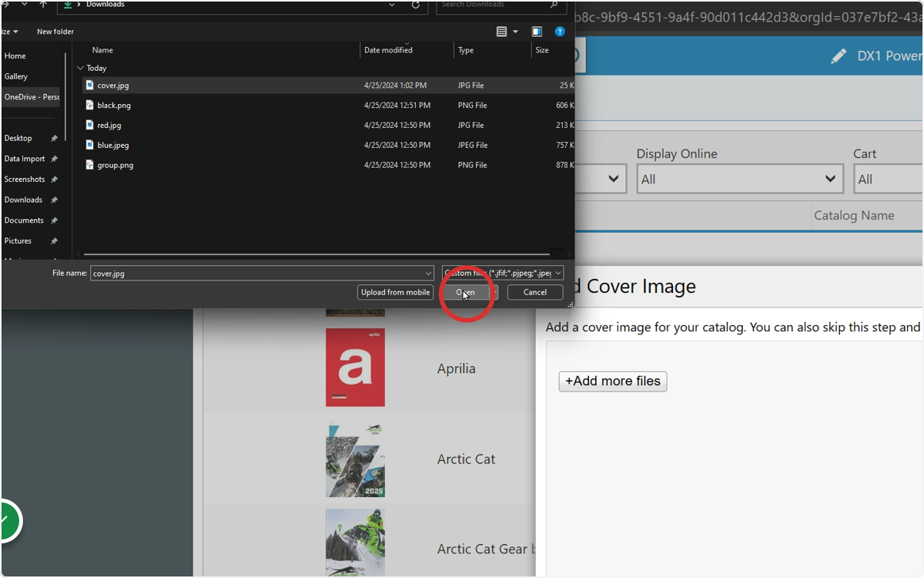Image resolution: width=924 pixels, height=578 pixels.
Task: Open the Aprilia catalog cover thumbnail
Action: (355, 368)
